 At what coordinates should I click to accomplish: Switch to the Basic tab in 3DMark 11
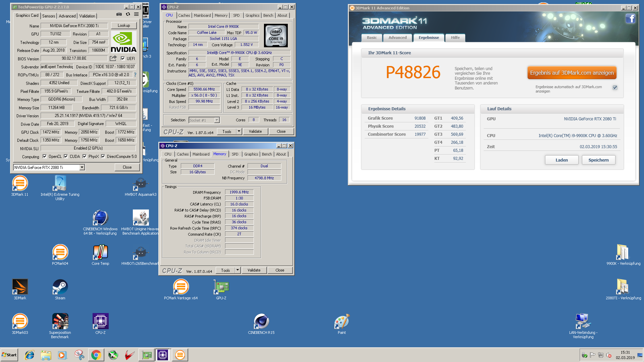[372, 38]
